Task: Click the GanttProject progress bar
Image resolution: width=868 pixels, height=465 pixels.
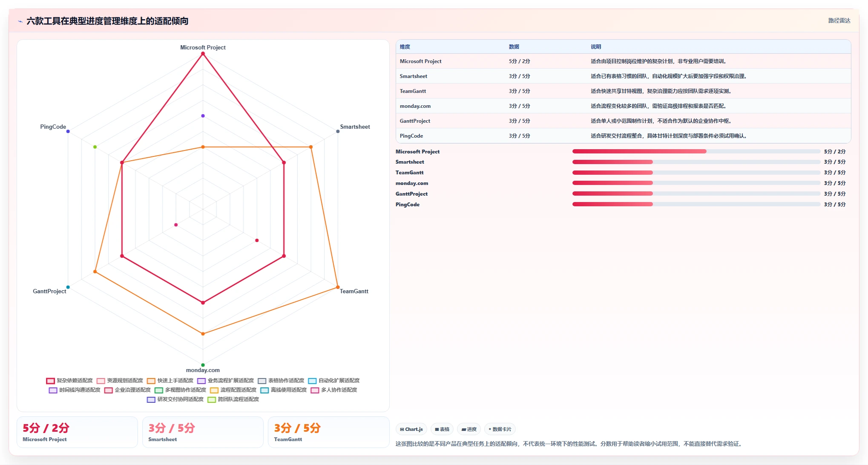Action: [x=696, y=194]
